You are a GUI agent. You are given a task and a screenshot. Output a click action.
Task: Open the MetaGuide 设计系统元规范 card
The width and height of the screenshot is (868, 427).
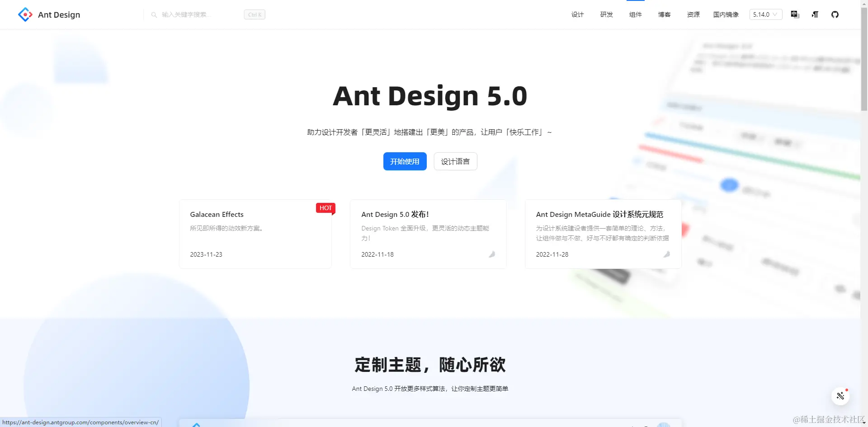point(603,234)
